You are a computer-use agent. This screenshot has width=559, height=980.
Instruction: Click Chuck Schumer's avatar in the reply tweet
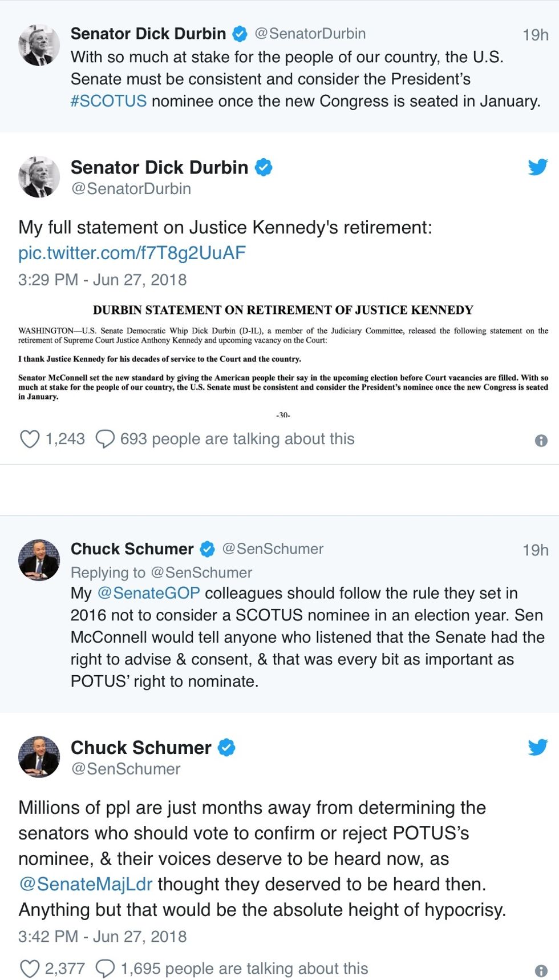click(x=39, y=560)
